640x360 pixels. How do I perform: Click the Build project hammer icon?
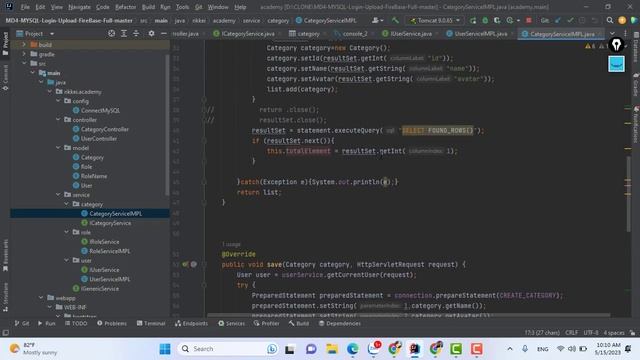pyautogui.click(x=395, y=20)
